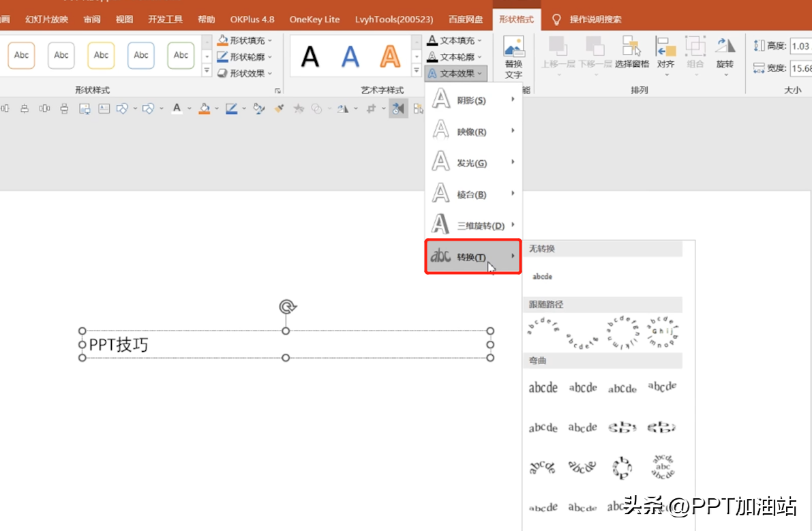Open the 三维旋转(D) 3-D rotation submenu
Viewport: 812px width, 531px height.
tap(472, 225)
